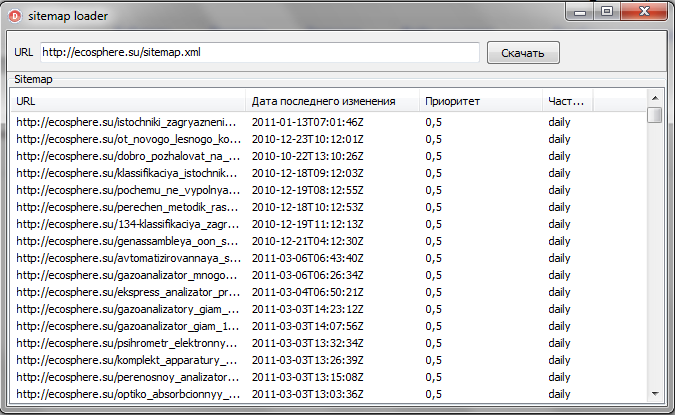The width and height of the screenshot is (675, 415).
Task: Sort by the Приоритет column header
Action: pyautogui.click(x=481, y=101)
